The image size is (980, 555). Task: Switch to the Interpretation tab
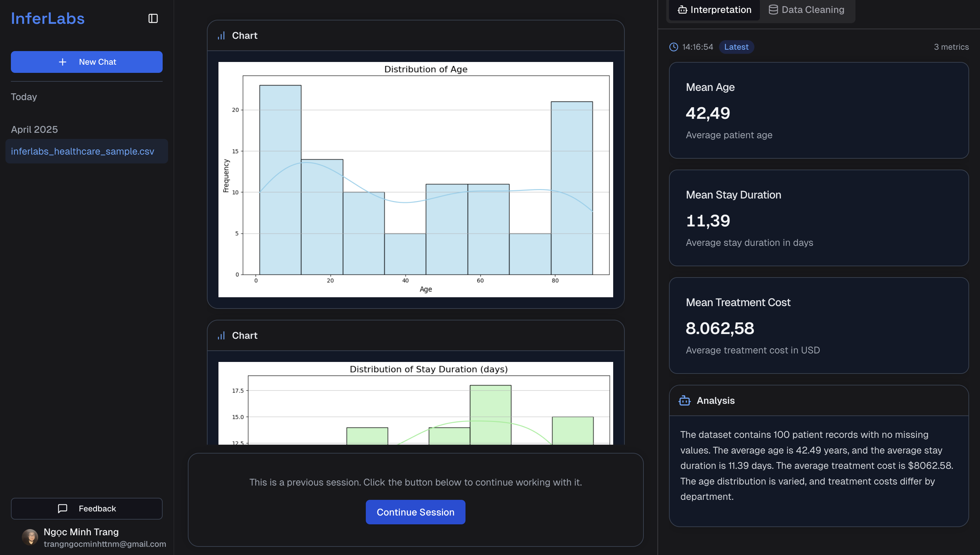point(715,10)
